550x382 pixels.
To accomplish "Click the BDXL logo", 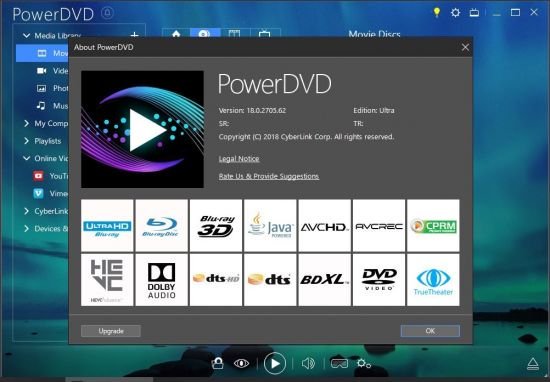I will 324,280.
